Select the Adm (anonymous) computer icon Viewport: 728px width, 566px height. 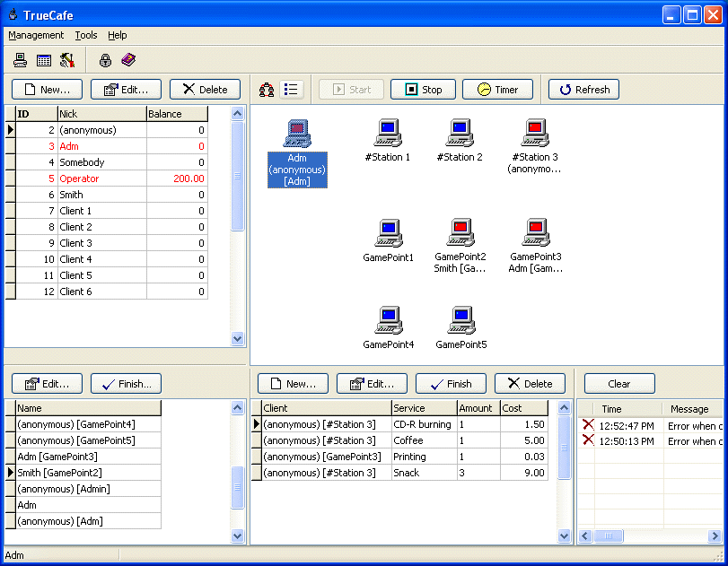point(297,153)
